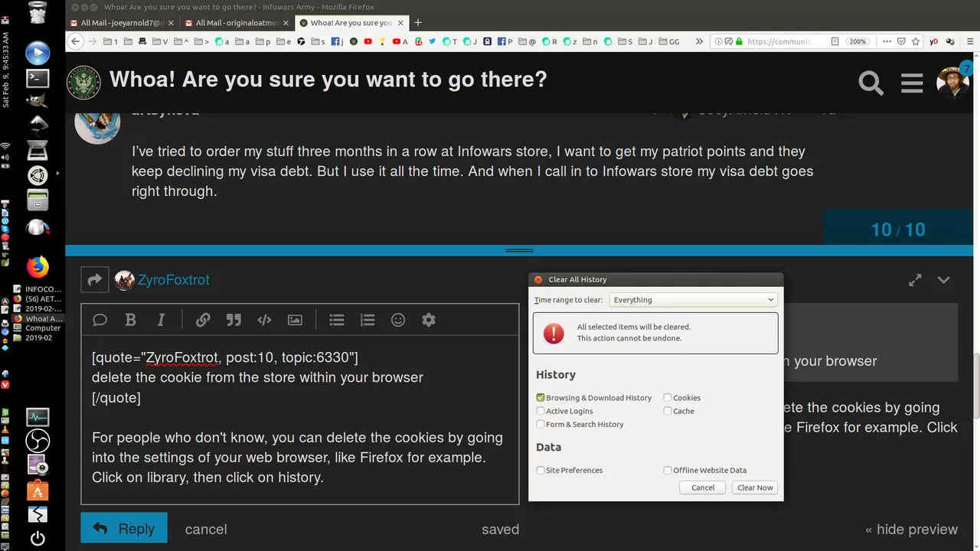Image resolution: width=980 pixels, height=551 pixels.
Task: Click the preformatted code icon
Action: (264, 320)
